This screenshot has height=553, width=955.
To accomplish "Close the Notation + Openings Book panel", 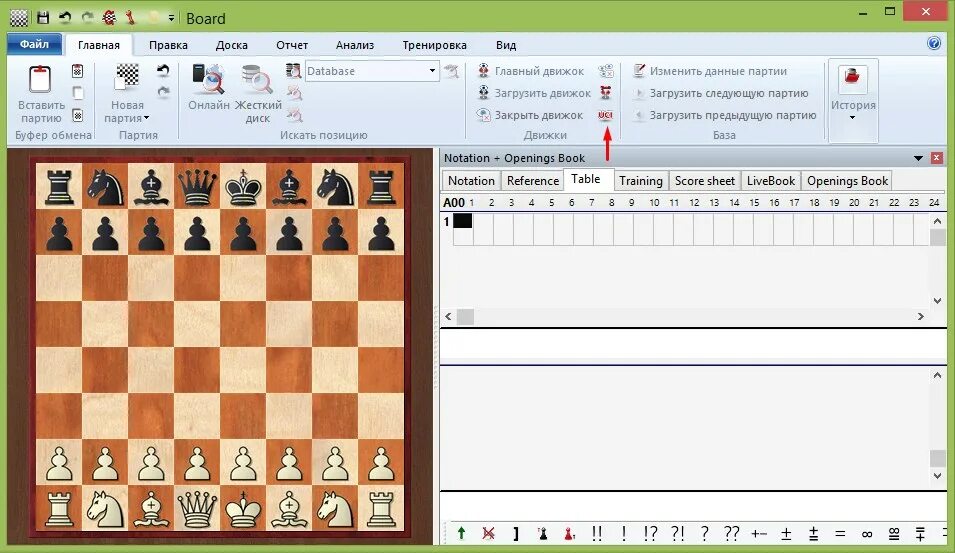I will pos(937,158).
